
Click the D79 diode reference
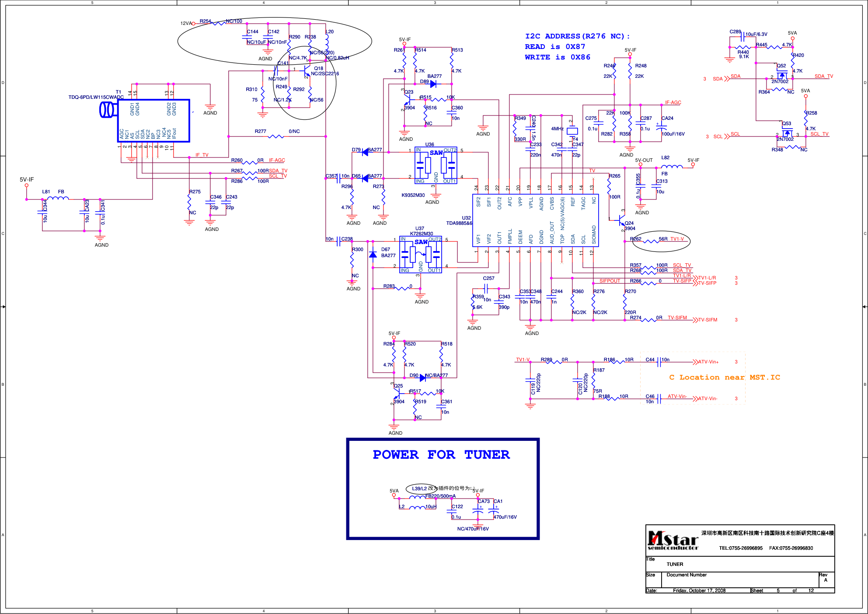pyautogui.click(x=356, y=150)
